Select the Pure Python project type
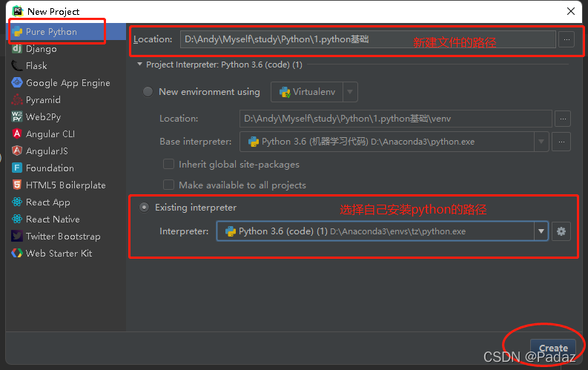Image resolution: width=588 pixels, height=370 pixels. (x=67, y=32)
